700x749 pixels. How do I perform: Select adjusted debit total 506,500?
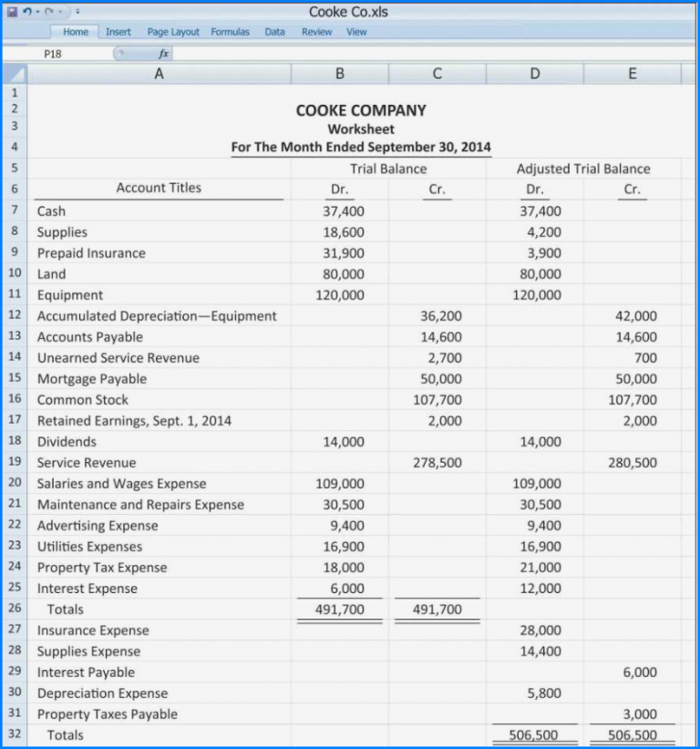(x=535, y=735)
